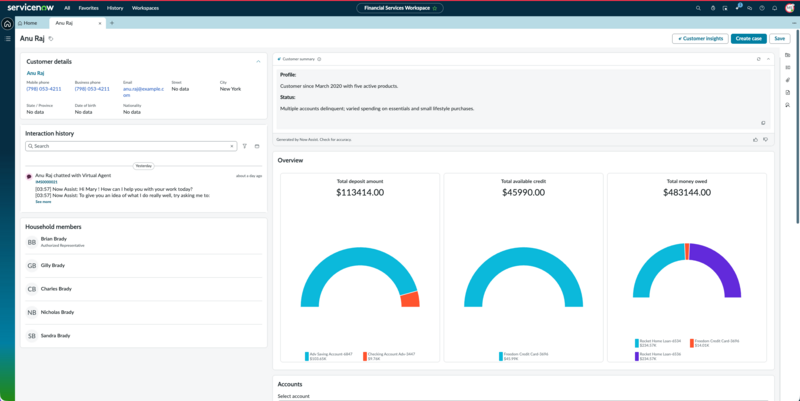This screenshot has height=401, width=800.
Task: Click the Financial Services Workspace title pill
Action: tap(399, 8)
